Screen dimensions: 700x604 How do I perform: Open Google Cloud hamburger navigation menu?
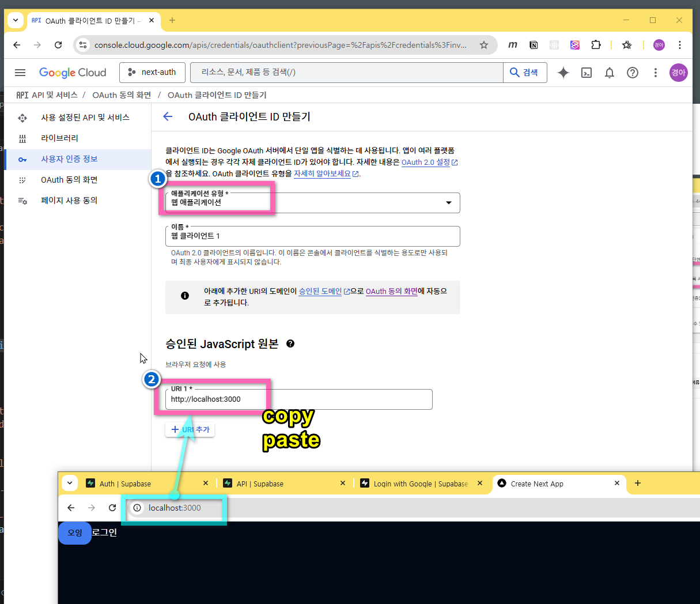[x=20, y=73]
